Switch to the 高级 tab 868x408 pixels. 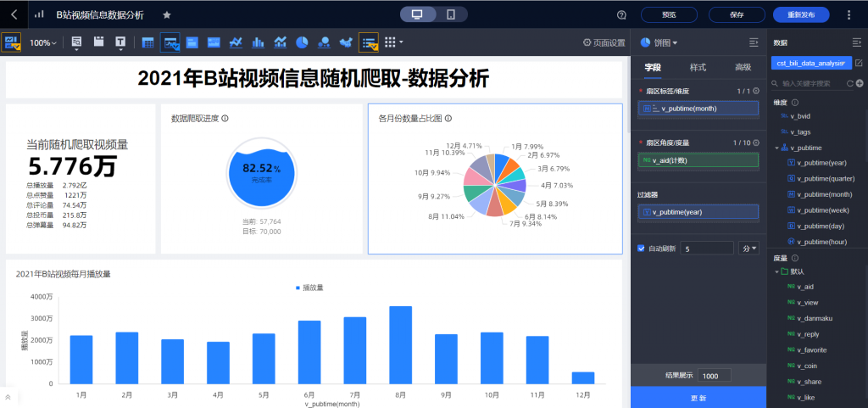coord(743,67)
